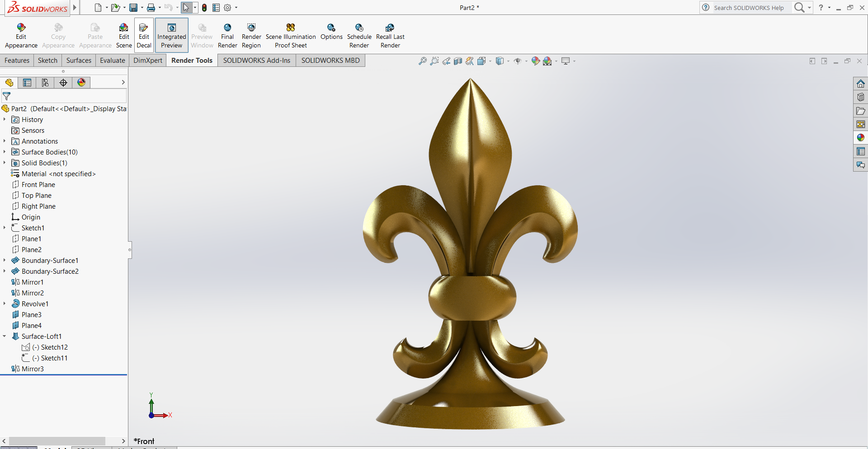Image resolution: width=868 pixels, height=449 pixels.
Task: Open View Orientation cube icon
Action: click(481, 61)
